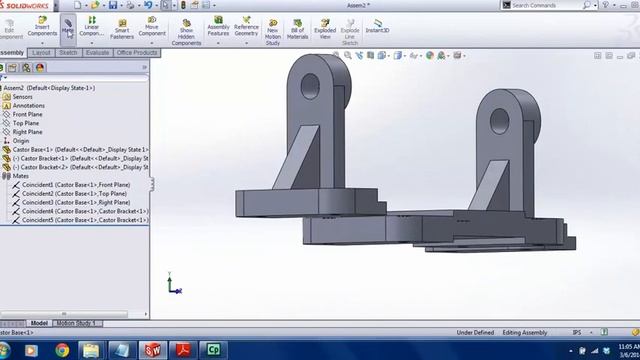Activate the Select cursor tool
640x360 pixels.
[165, 5]
